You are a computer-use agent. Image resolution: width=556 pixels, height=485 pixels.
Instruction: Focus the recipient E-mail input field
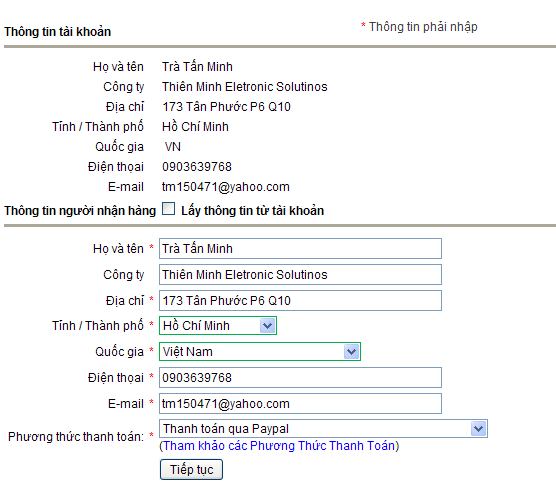click(300, 403)
